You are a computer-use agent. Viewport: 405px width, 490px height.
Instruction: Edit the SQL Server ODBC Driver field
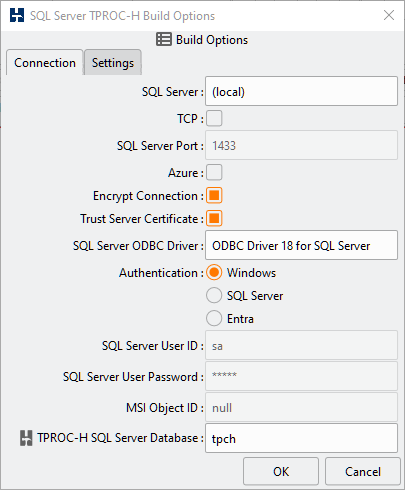[301, 245]
